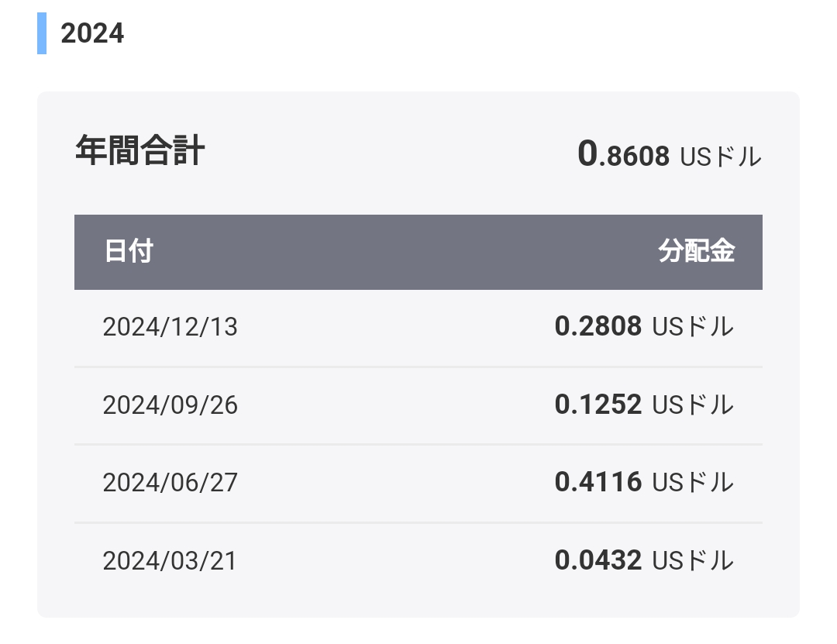Click the annual total 0.8608 USドル

(670, 153)
